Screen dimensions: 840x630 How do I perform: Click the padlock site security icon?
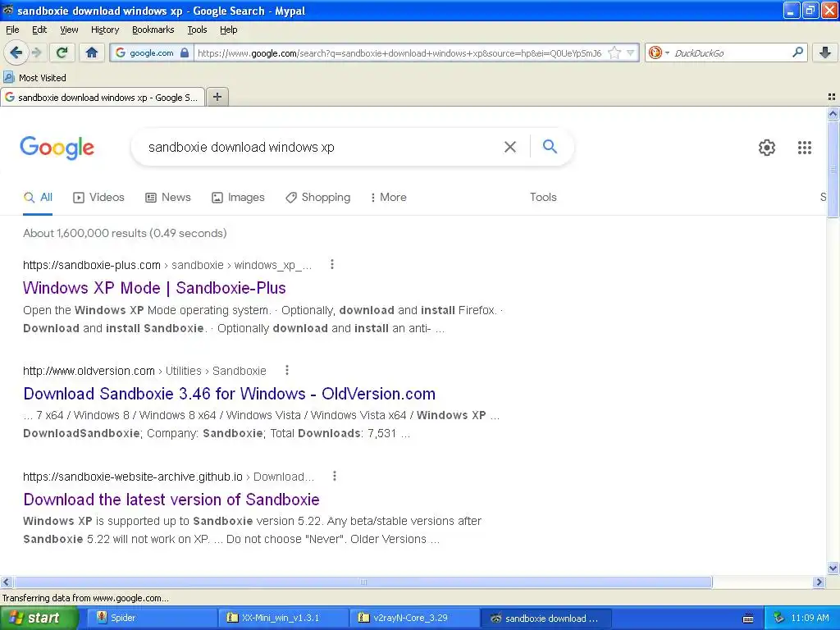[x=185, y=52]
